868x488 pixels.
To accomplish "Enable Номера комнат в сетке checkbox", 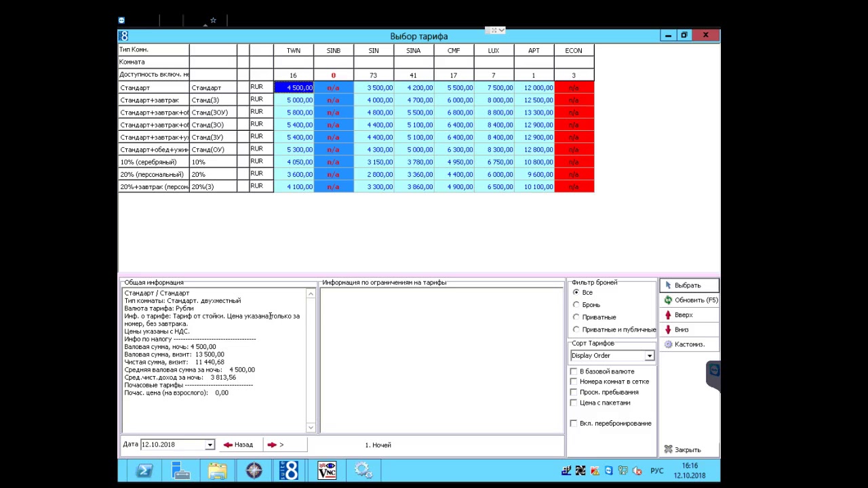I will coord(574,382).
